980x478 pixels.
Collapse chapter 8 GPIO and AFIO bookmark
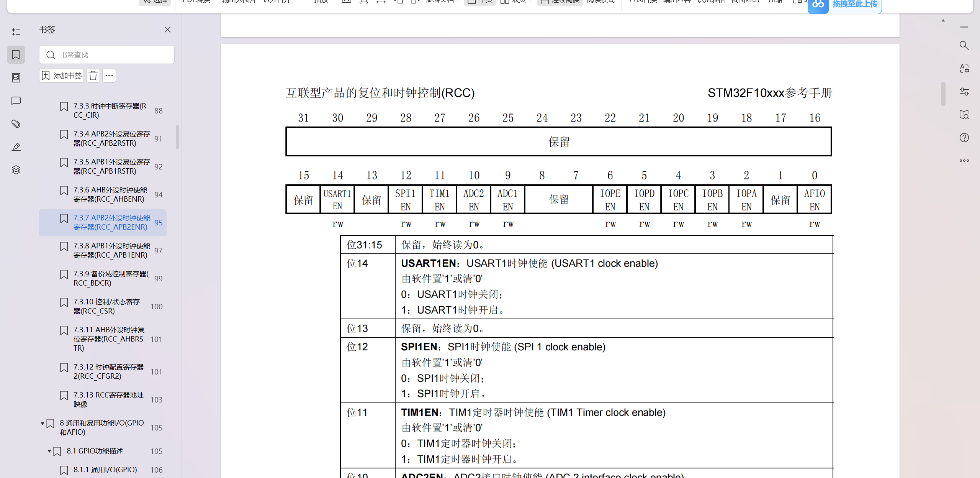coord(43,424)
